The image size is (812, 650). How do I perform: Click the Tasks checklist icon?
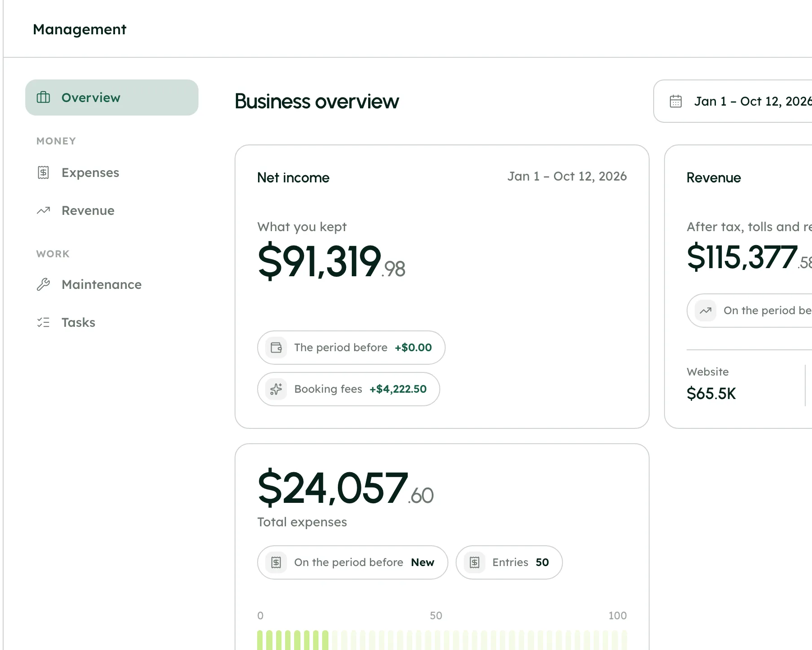pyautogui.click(x=43, y=322)
